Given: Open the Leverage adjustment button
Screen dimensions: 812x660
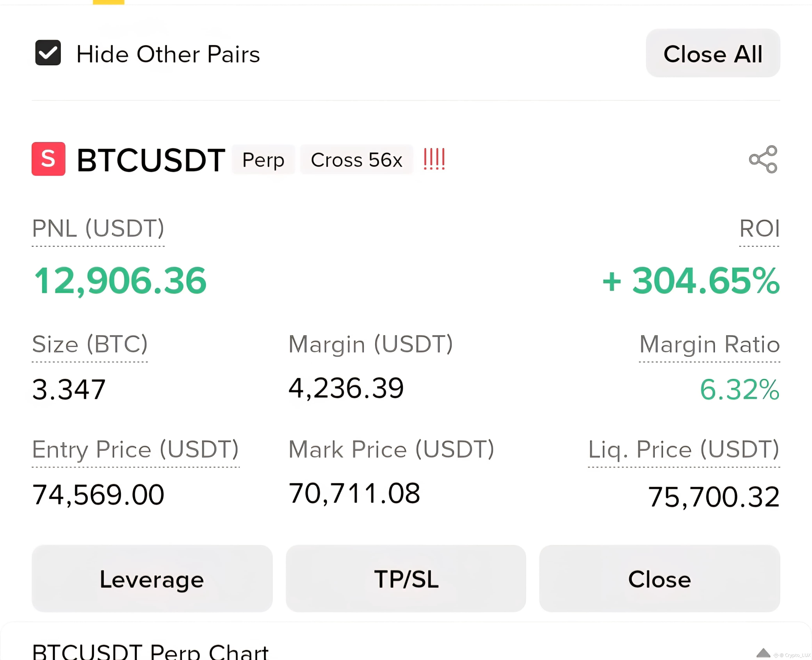Looking at the screenshot, I should pos(152,579).
